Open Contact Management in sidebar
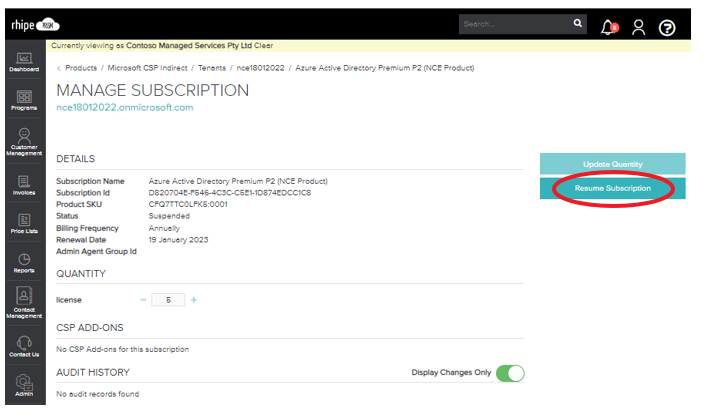705x419 pixels. tap(24, 303)
